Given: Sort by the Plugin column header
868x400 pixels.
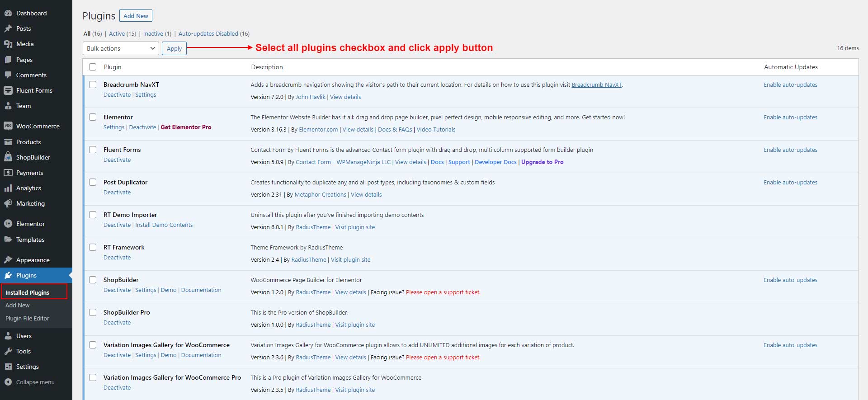Looking at the screenshot, I should pos(113,67).
